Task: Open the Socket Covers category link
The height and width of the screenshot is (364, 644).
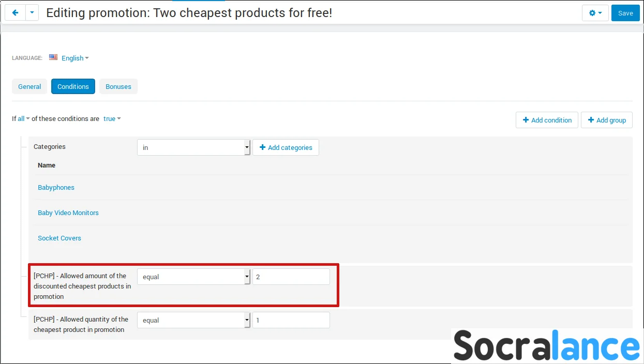Action: pyautogui.click(x=59, y=238)
